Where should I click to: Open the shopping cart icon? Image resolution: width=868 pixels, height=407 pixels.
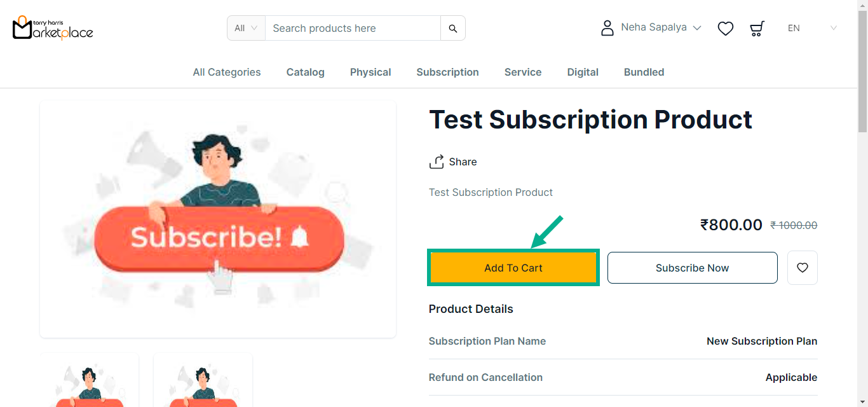tap(757, 28)
